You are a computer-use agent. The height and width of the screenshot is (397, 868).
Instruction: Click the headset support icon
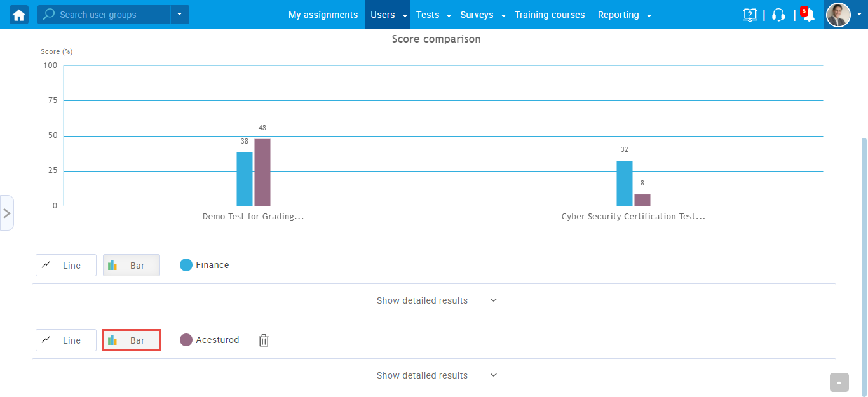pyautogui.click(x=778, y=15)
